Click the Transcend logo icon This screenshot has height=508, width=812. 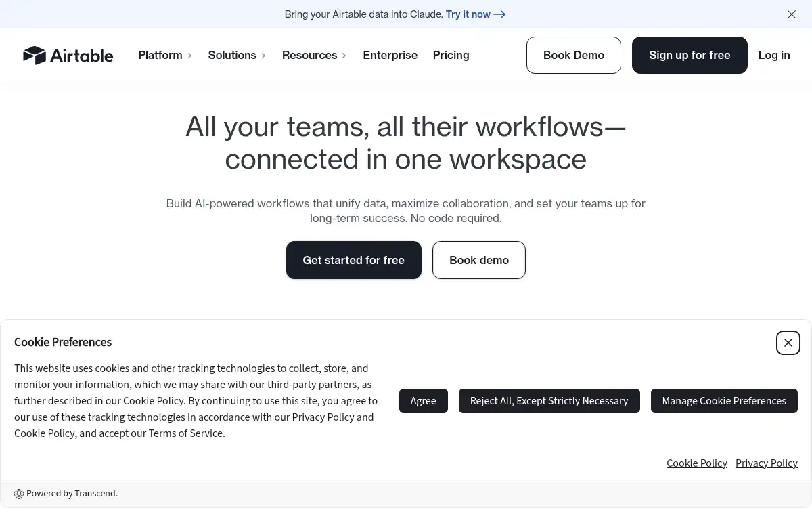click(19, 494)
